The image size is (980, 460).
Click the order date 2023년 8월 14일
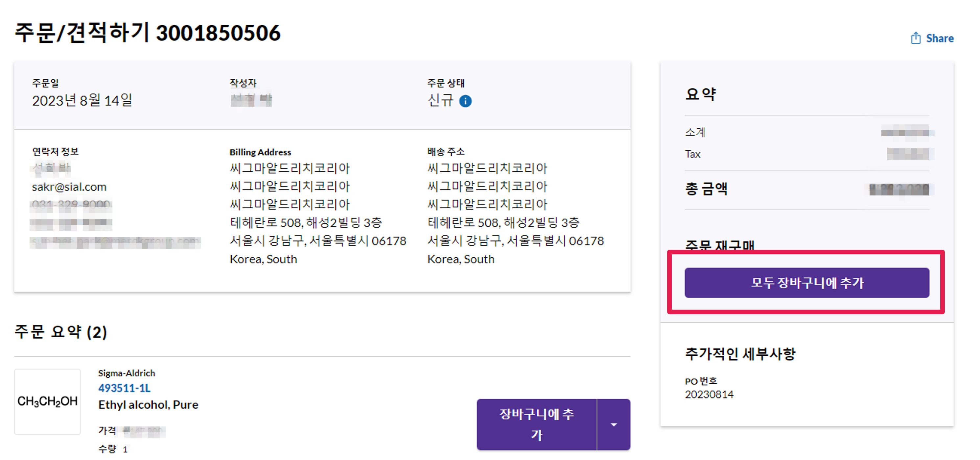[82, 101]
